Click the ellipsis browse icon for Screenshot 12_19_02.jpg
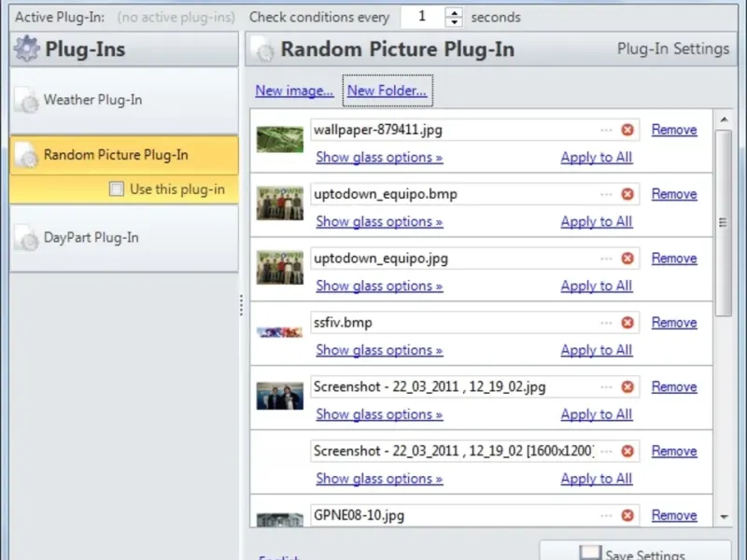Image resolution: width=747 pixels, height=560 pixels. pyautogui.click(x=606, y=387)
